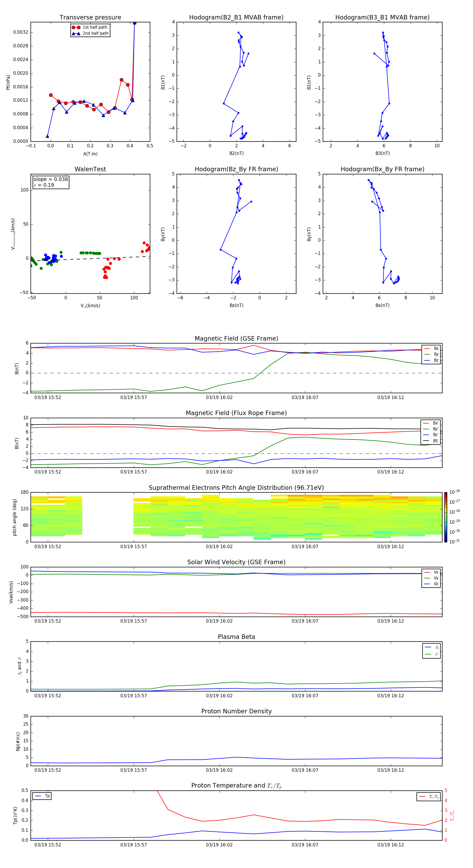Click 'B3(nT)' axis label
Viewport: 473px width, 868px height.
point(382,153)
